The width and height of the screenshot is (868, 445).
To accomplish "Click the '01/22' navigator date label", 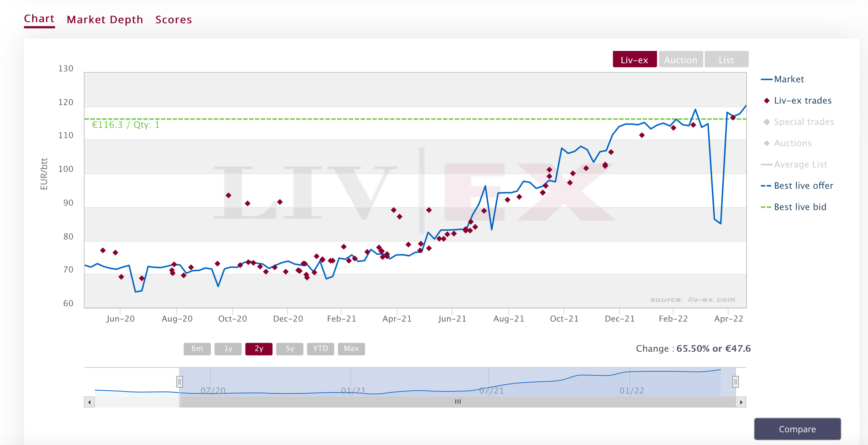I will [x=632, y=391].
